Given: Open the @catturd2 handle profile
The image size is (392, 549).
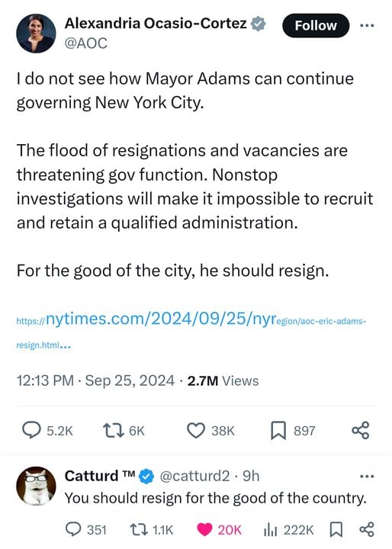Looking at the screenshot, I should click(x=194, y=476).
